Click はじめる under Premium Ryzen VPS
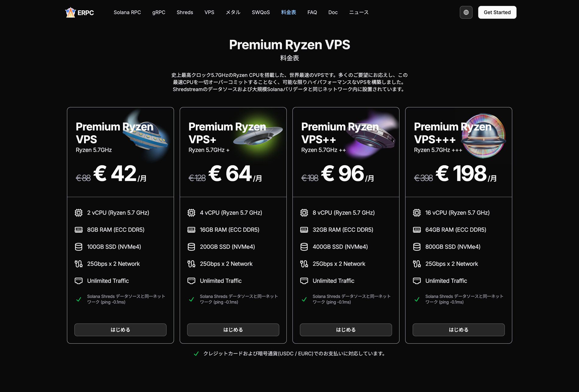This screenshot has width=579, height=392. tap(120, 330)
